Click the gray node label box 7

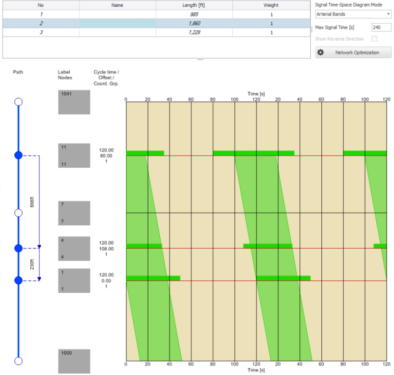74,213
